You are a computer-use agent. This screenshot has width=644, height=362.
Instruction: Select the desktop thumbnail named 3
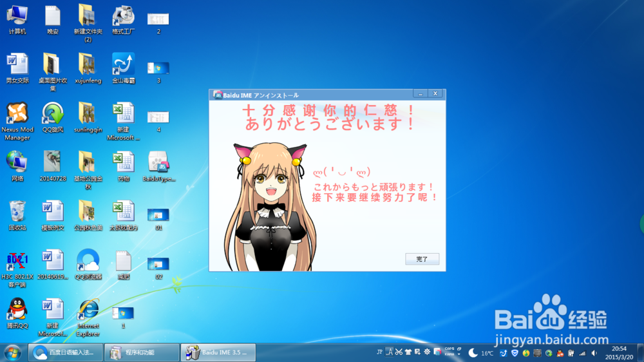pyautogui.click(x=158, y=72)
